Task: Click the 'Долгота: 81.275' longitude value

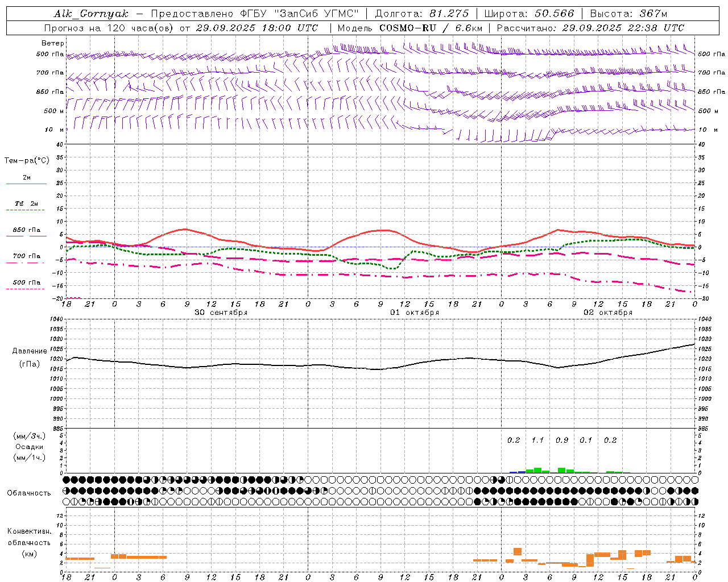Action: coord(422,14)
